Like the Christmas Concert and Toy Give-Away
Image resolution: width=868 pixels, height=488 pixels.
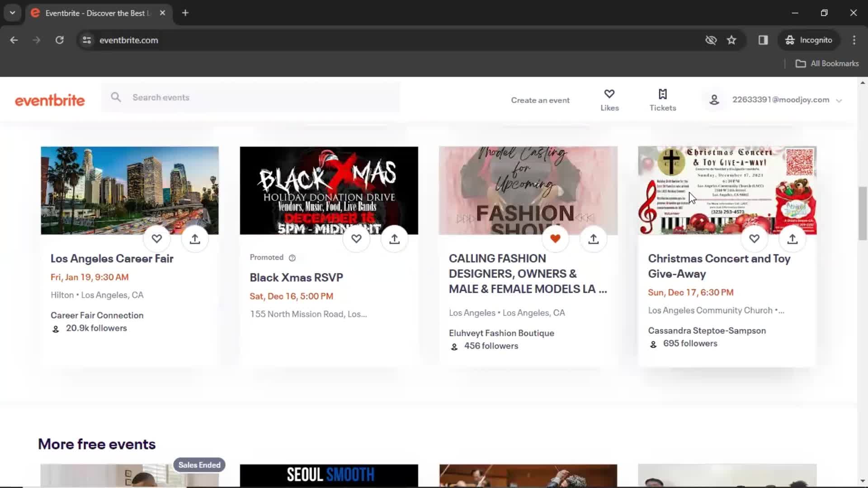(x=754, y=239)
